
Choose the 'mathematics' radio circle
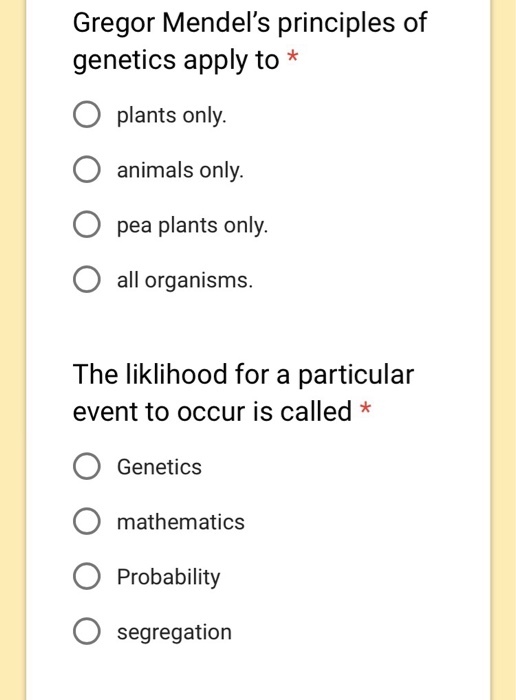(87, 521)
